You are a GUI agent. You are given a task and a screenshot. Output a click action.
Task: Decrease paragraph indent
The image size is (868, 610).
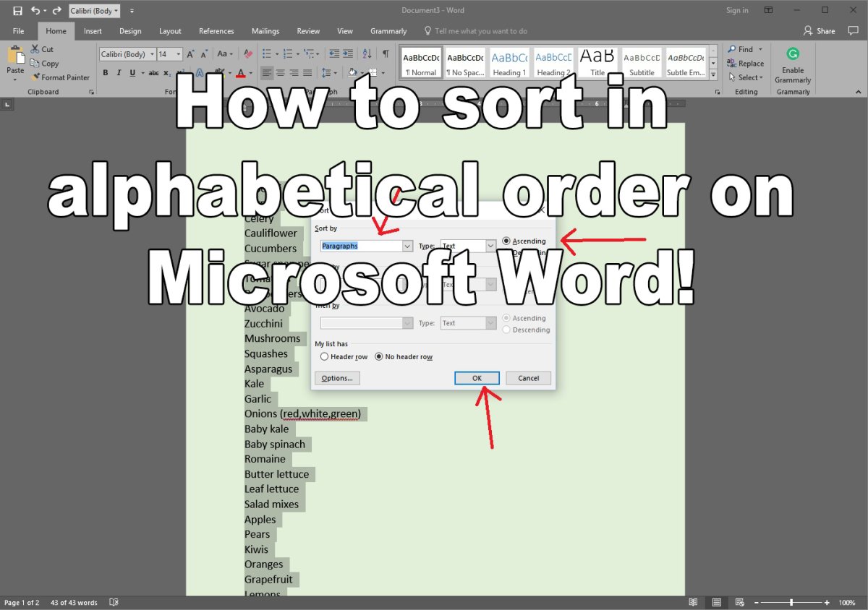point(333,54)
